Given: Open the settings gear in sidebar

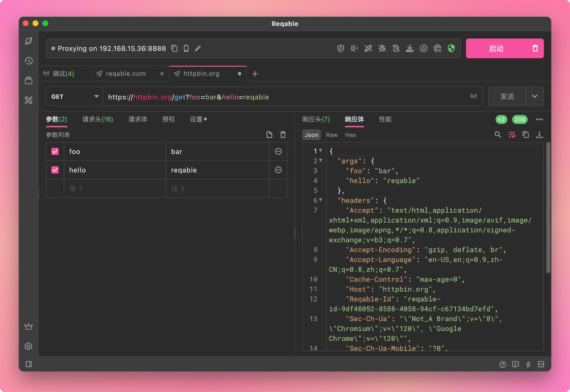Looking at the screenshot, I should click(x=28, y=346).
